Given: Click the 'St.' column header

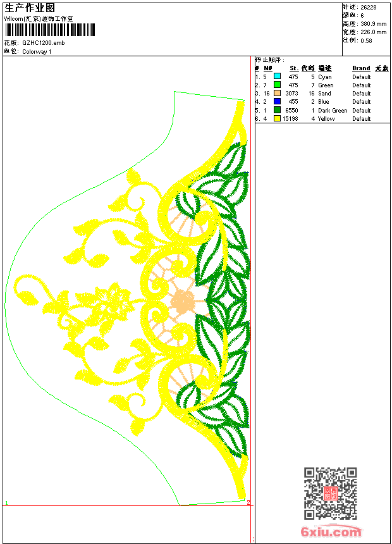Looking at the screenshot, I should pyautogui.click(x=294, y=68).
